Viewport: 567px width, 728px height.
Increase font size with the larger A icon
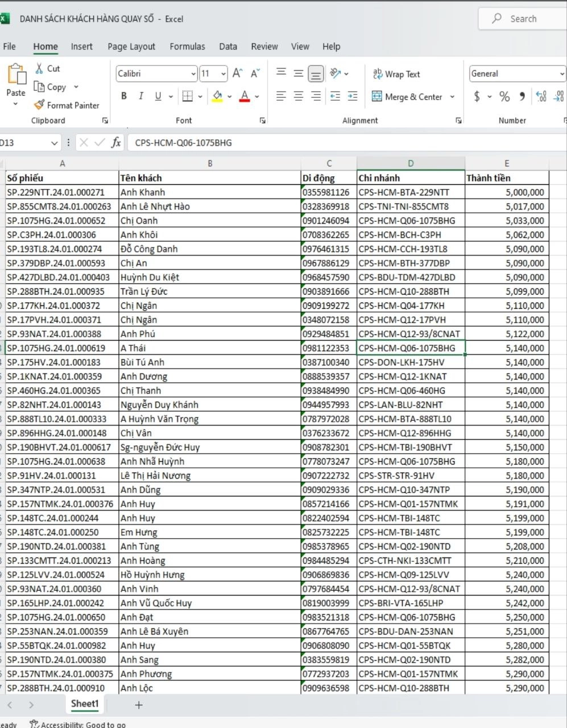[x=238, y=73]
